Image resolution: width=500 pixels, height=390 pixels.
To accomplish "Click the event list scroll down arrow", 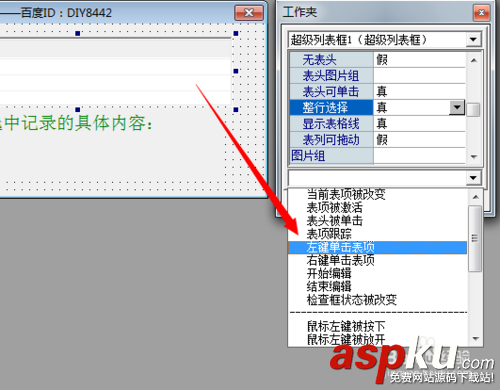I will tap(475, 339).
